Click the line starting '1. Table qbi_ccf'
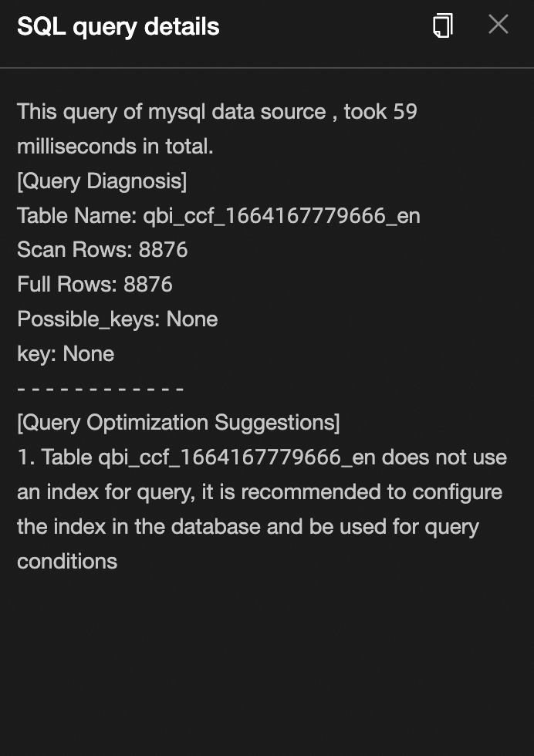534x756 pixels. coord(262,457)
